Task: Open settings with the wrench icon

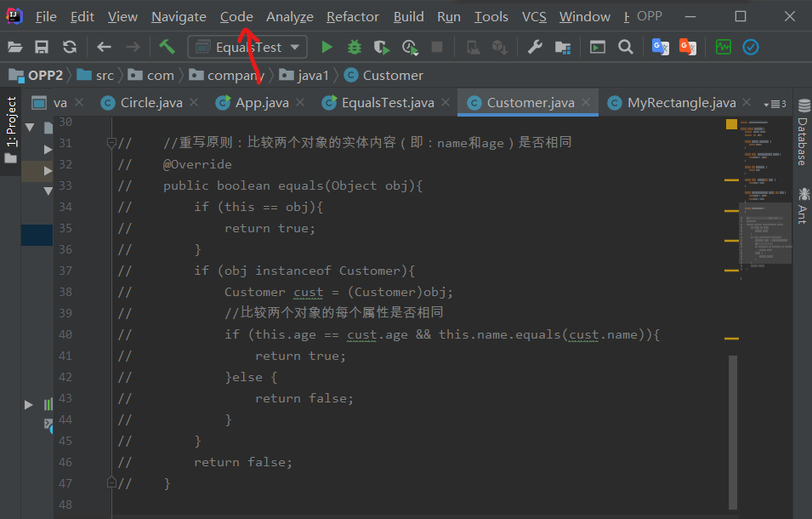Action: [x=535, y=47]
